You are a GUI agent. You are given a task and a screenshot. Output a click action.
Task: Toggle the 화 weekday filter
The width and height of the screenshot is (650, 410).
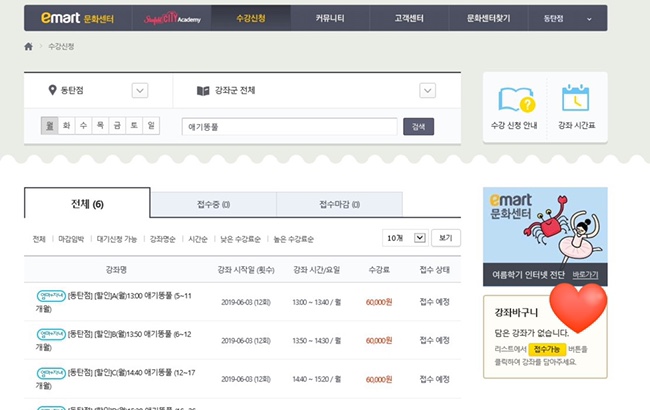[x=66, y=126]
